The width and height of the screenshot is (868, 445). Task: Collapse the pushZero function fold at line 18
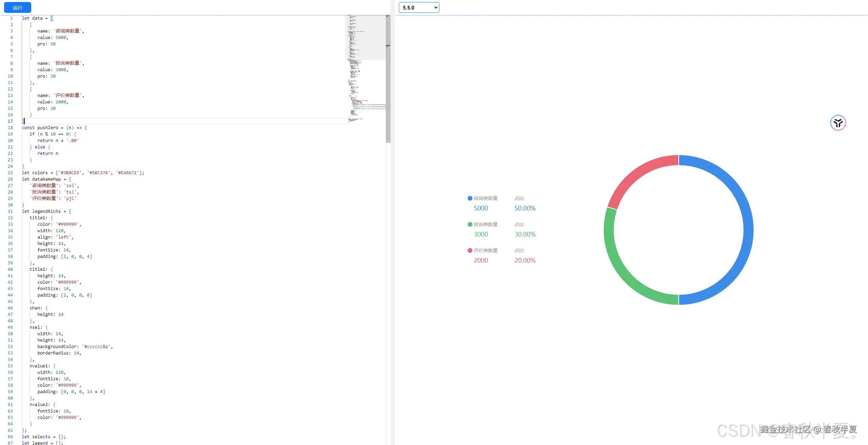[x=18, y=128]
